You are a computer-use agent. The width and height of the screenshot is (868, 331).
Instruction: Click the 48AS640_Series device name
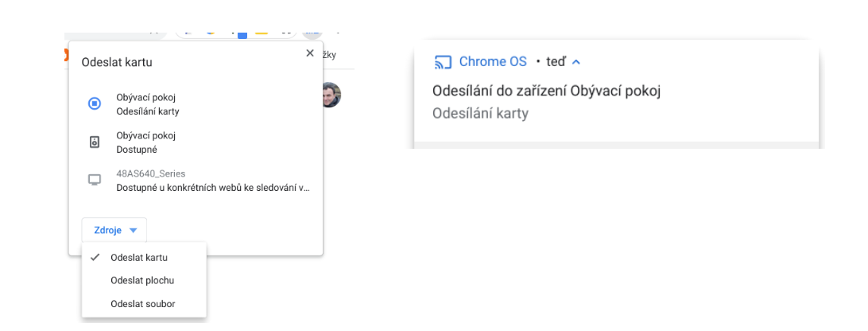[x=150, y=173]
